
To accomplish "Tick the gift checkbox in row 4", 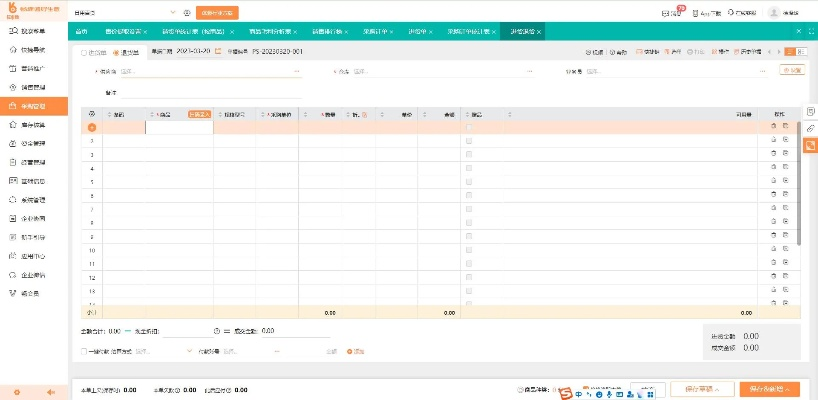I will [469, 168].
